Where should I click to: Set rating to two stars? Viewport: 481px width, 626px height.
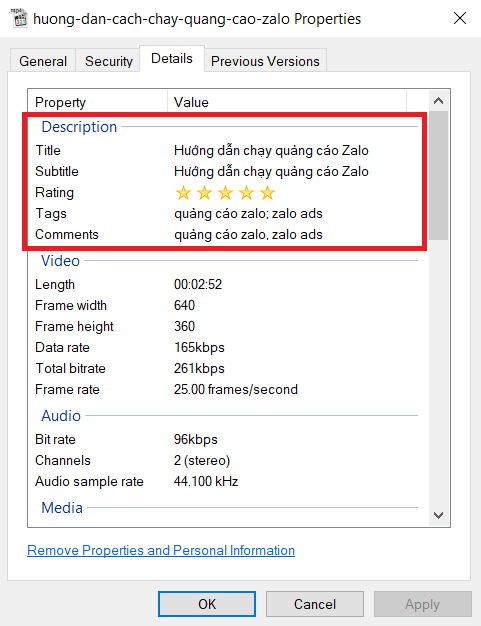tap(204, 193)
